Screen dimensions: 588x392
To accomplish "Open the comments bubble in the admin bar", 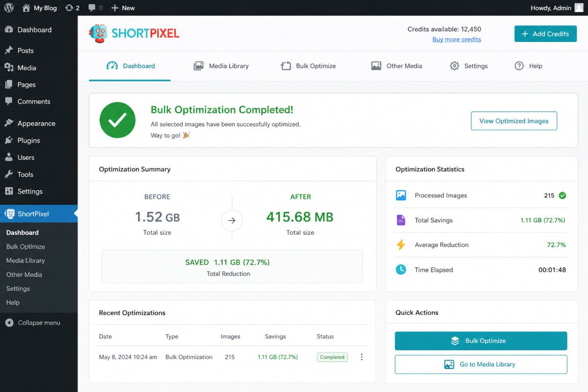I will (x=96, y=8).
